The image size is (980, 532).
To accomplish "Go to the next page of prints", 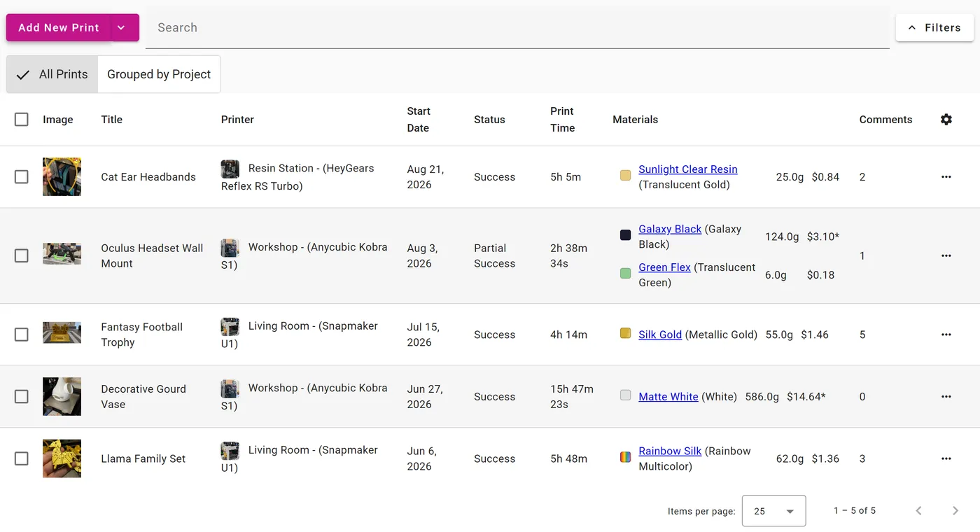I will [x=955, y=511].
